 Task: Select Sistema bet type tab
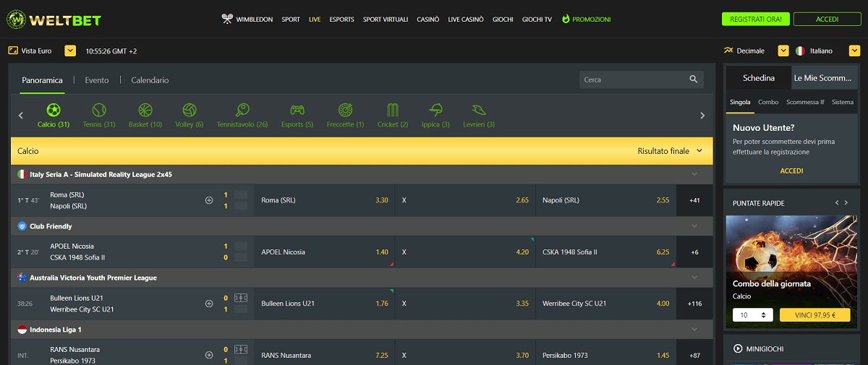tap(843, 103)
